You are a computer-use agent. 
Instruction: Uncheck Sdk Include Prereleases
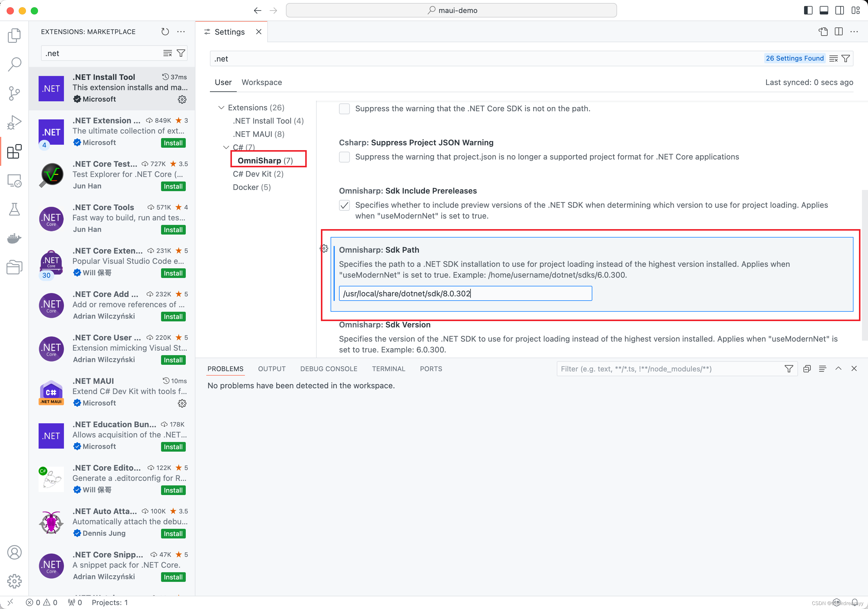pyautogui.click(x=344, y=206)
